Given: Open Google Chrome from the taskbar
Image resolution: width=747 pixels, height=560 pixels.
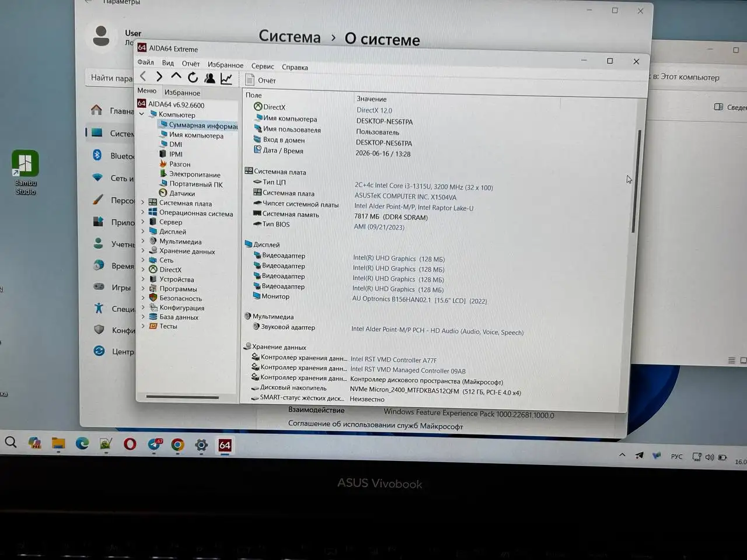Looking at the screenshot, I should (x=177, y=445).
